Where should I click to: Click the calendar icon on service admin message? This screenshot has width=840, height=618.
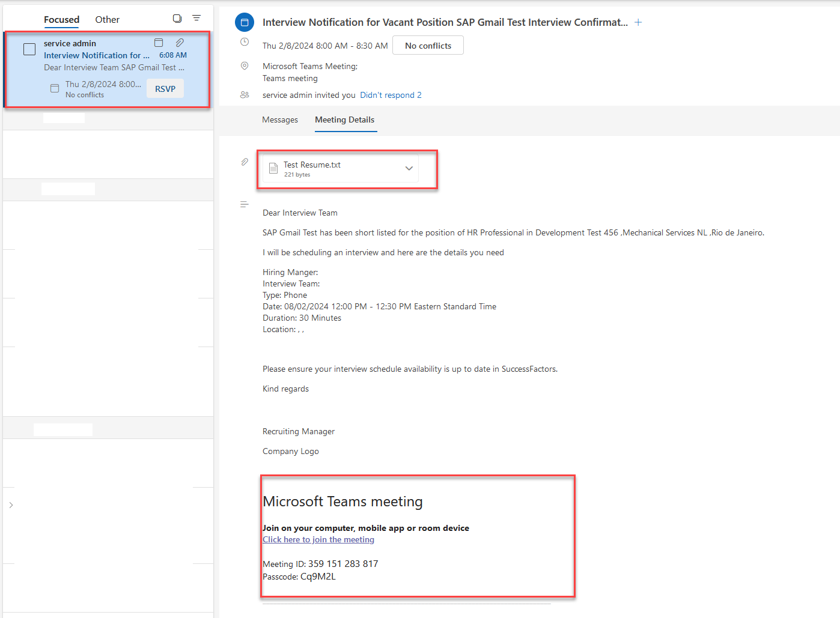159,43
